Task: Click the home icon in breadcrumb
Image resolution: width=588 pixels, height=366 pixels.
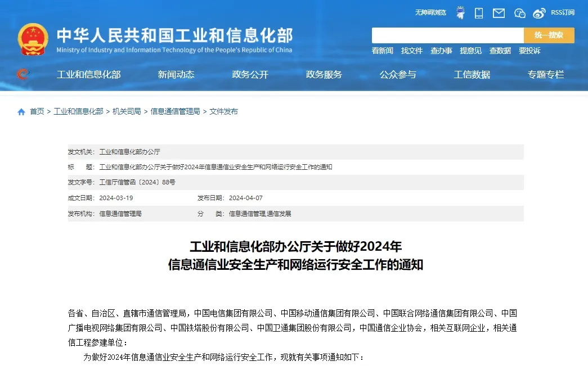Action: (x=21, y=112)
